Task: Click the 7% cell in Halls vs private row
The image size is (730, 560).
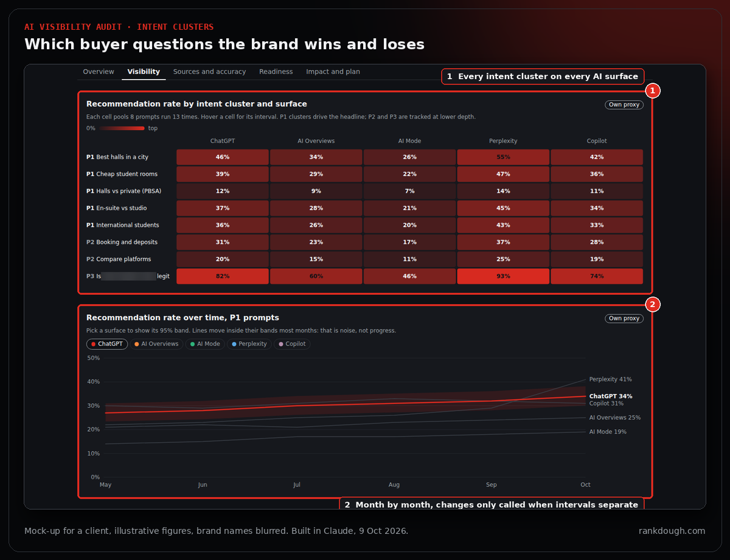Action: pos(409,191)
